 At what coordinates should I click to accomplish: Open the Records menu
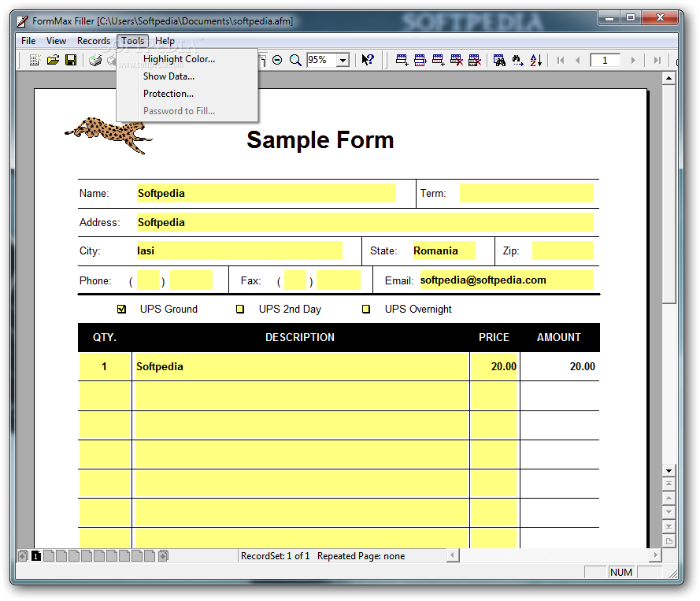pyautogui.click(x=94, y=41)
